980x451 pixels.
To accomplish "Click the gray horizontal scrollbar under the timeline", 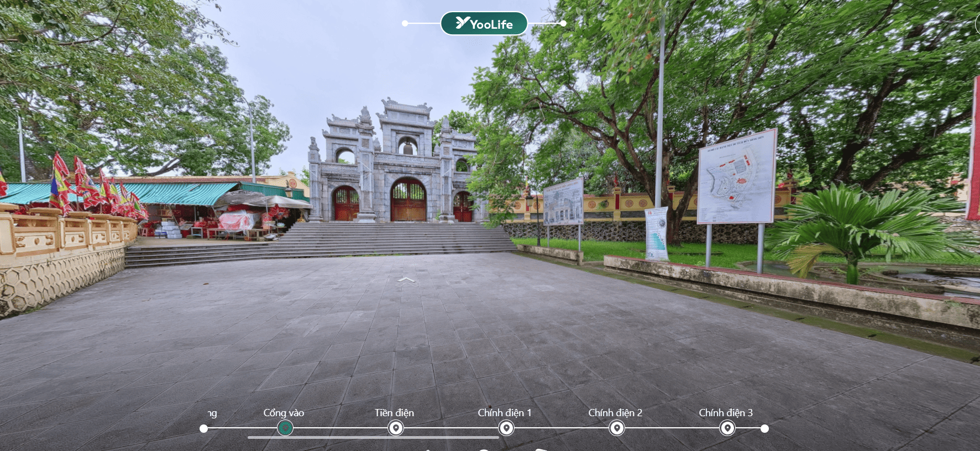I will point(373,438).
